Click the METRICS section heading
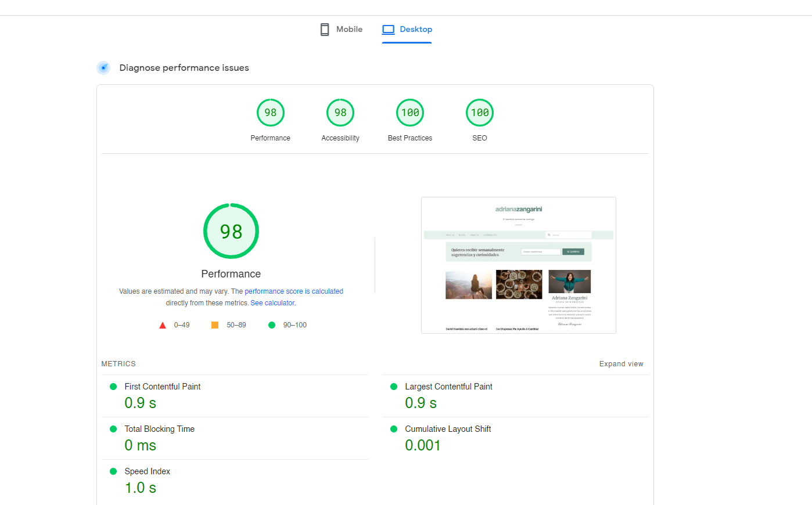The width and height of the screenshot is (812, 505). pyautogui.click(x=118, y=364)
